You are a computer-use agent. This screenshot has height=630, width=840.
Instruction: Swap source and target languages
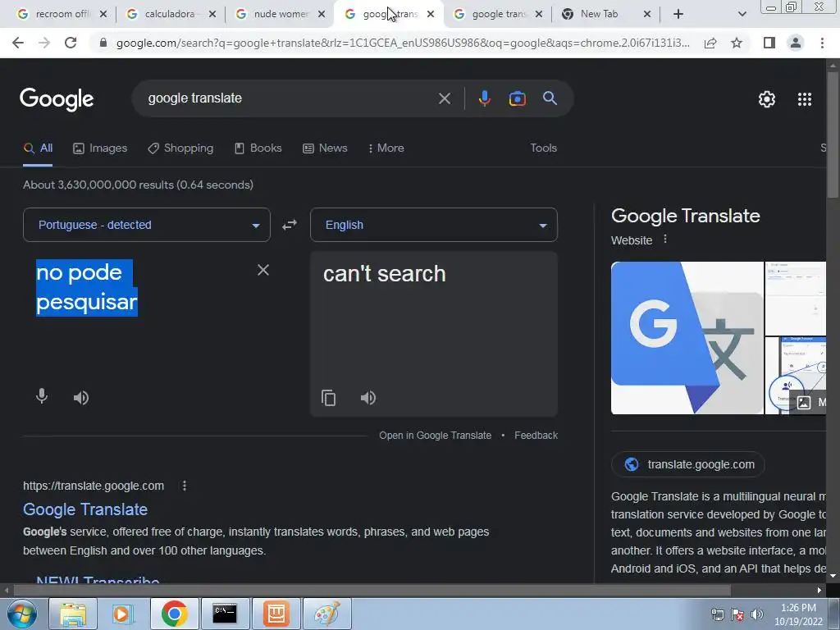[x=290, y=225]
